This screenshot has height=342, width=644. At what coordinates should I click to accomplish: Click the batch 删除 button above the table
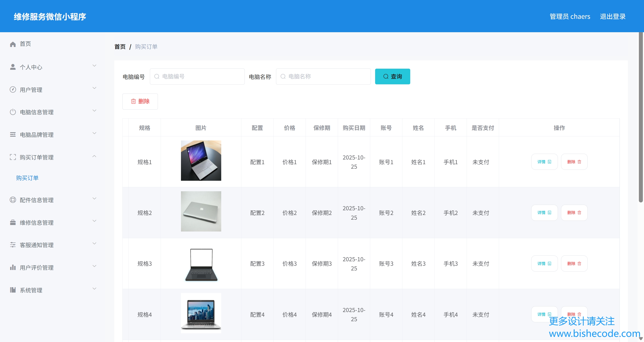pos(140,102)
